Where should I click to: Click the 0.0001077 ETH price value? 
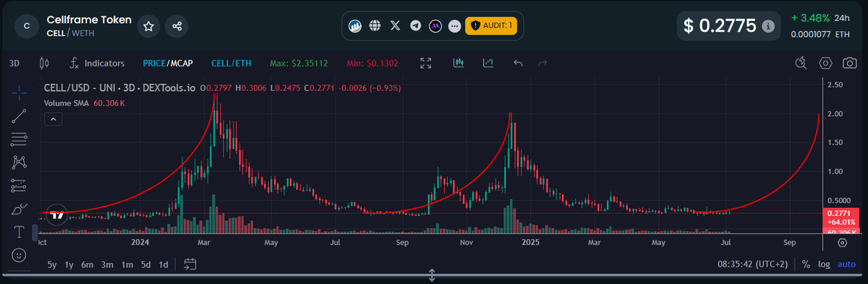point(821,34)
